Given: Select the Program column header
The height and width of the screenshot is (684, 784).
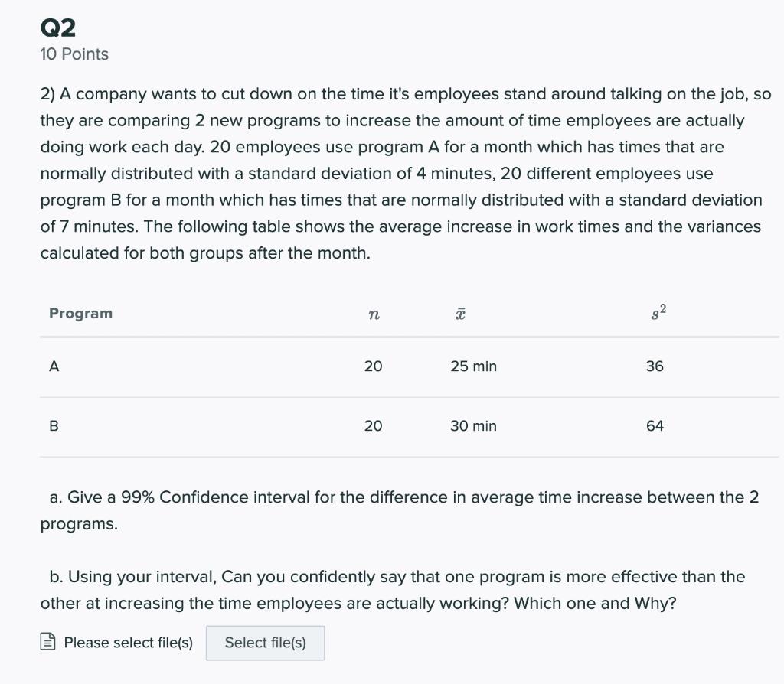Looking at the screenshot, I should click(x=80, y=313).
